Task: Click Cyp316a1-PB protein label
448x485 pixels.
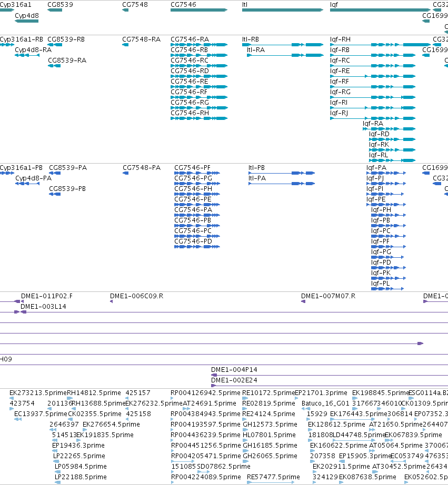Action: click(21, 168)
